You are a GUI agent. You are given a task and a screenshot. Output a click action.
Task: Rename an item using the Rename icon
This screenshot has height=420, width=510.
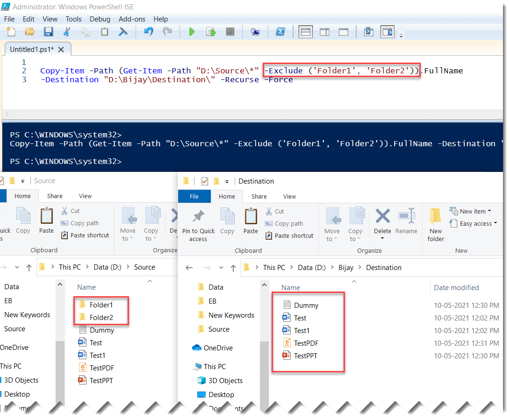coord(406,219)
